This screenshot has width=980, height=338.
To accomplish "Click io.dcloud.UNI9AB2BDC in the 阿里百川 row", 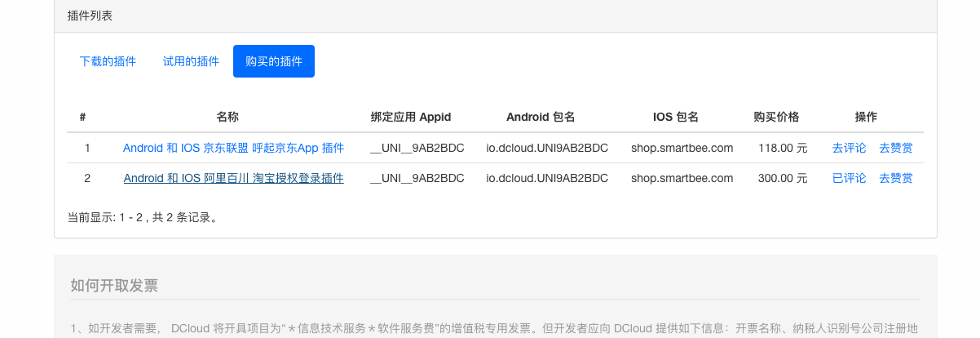I will coord(547,177).
